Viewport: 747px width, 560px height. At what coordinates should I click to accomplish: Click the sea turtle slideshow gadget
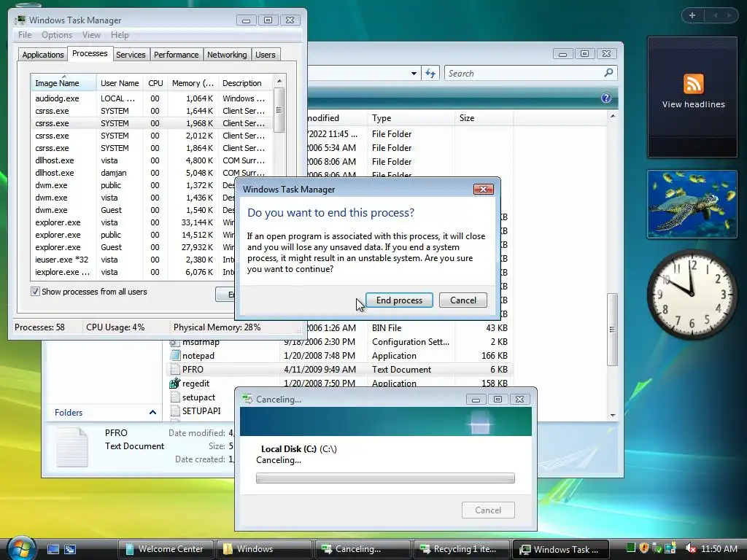coord(692,204)
